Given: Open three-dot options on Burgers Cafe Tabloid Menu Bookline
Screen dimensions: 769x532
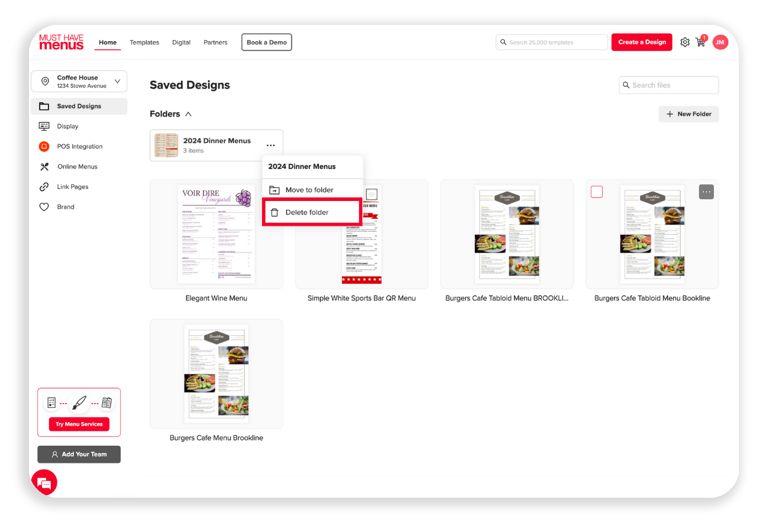Looking at the screenshot, I should coord(706,192).
